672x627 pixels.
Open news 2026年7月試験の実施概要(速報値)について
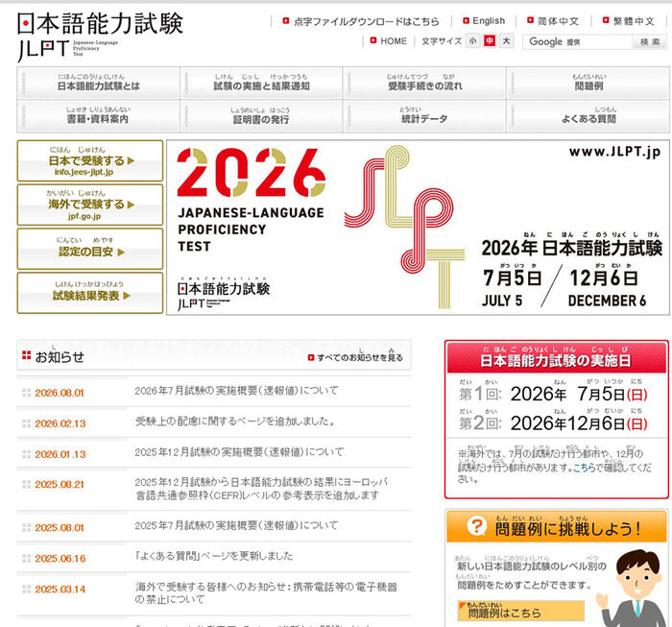click(x=236, y=391)
